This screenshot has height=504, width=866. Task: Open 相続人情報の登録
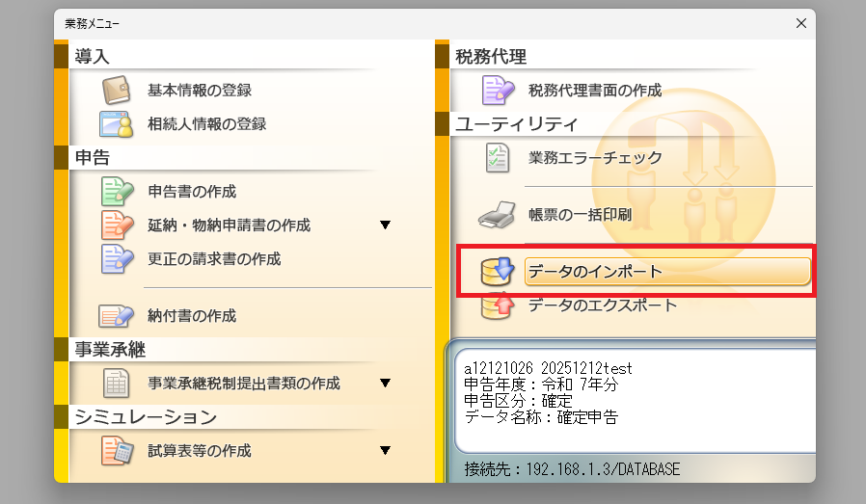pos(206,123)
